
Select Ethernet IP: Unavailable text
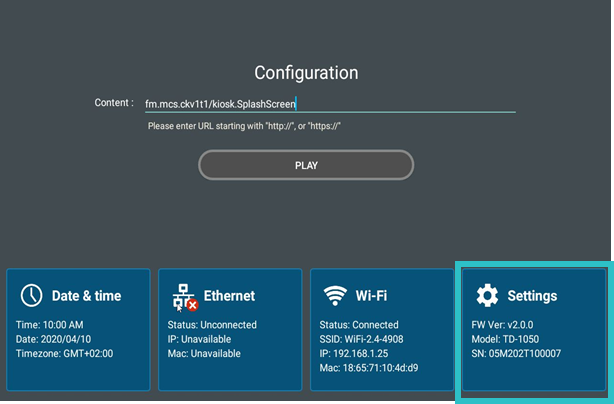coord(199,339)
